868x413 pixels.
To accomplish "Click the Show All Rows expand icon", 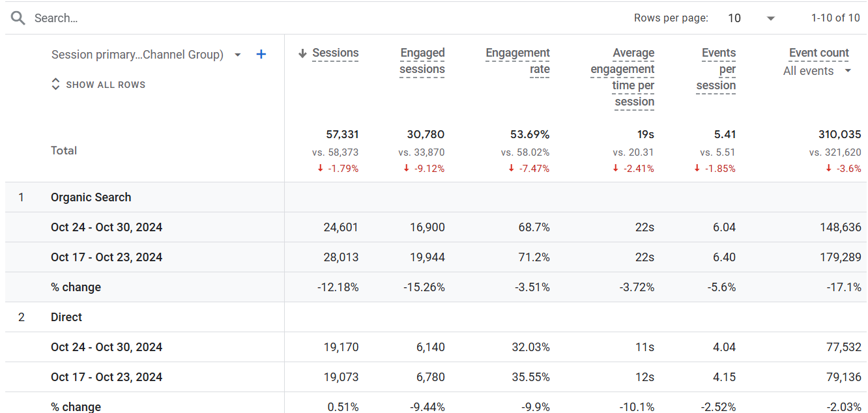I will [55, 85].
